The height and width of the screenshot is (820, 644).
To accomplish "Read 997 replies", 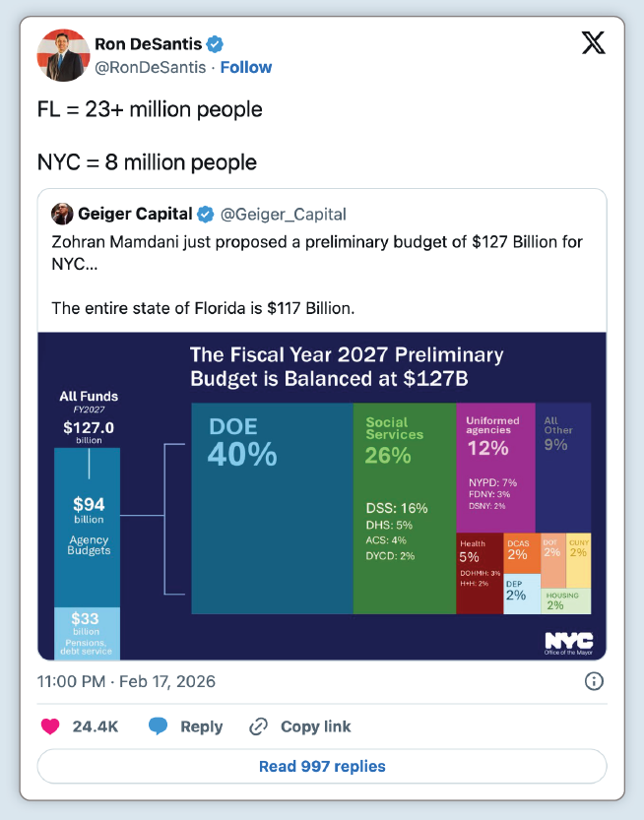I will tap(322, 766).
